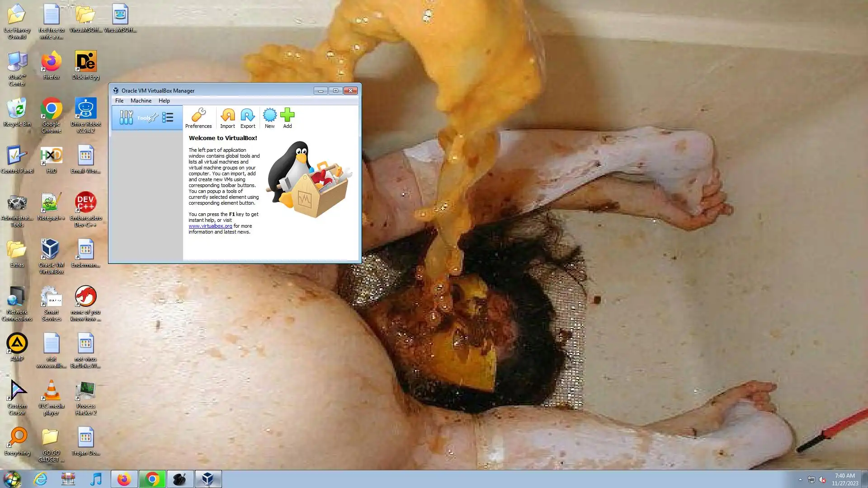The height and width of the screenshot is (488, 868).
Task: Open the Machine menu
Action: coord(141,101)
